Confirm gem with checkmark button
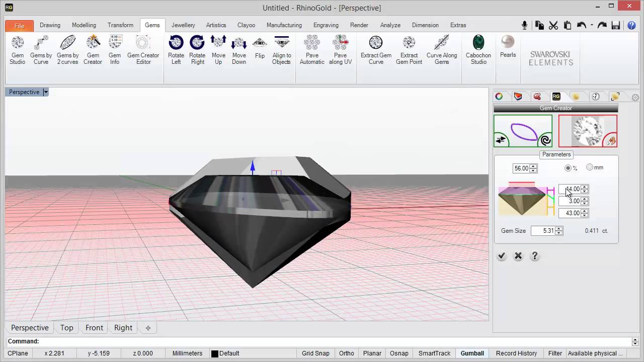The height and width of the screenshot is (362, 644). (x=502, y=256)
